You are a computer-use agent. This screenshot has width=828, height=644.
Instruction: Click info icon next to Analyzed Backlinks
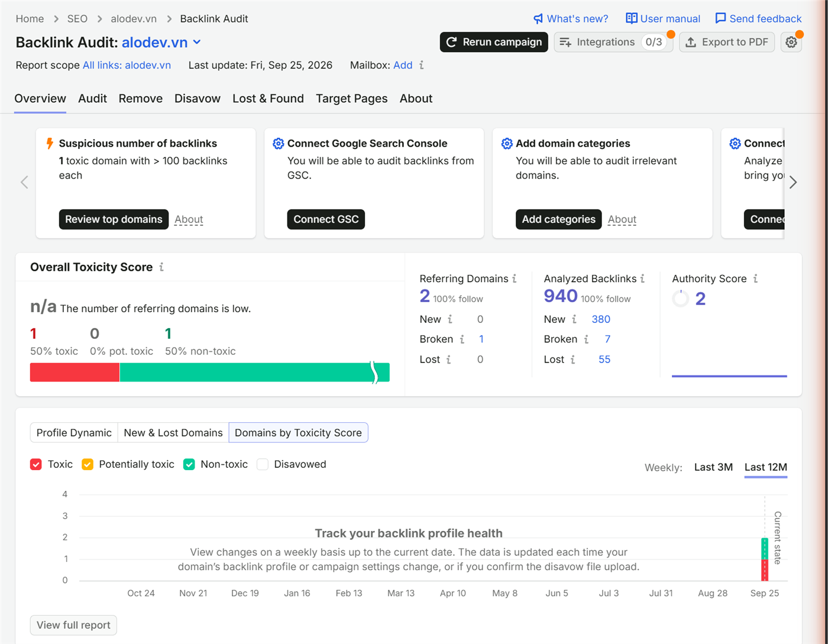pyautogui.click(x=643, y=279)
